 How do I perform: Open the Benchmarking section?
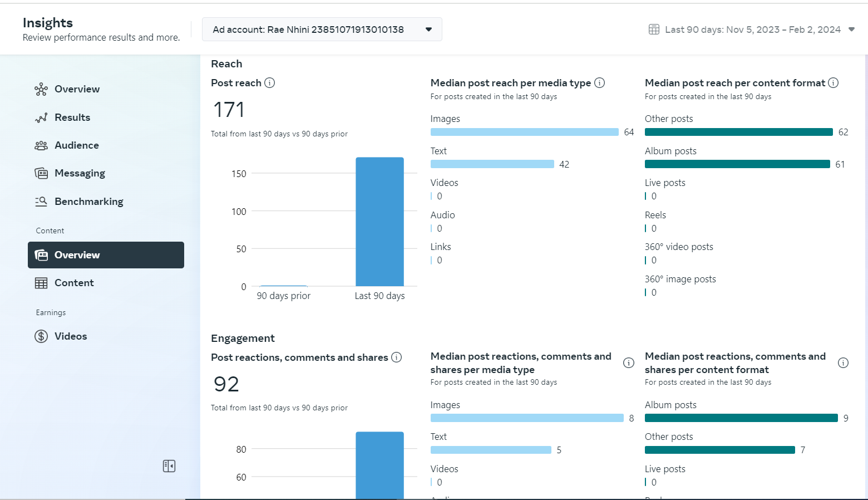(x=88, y=202)
